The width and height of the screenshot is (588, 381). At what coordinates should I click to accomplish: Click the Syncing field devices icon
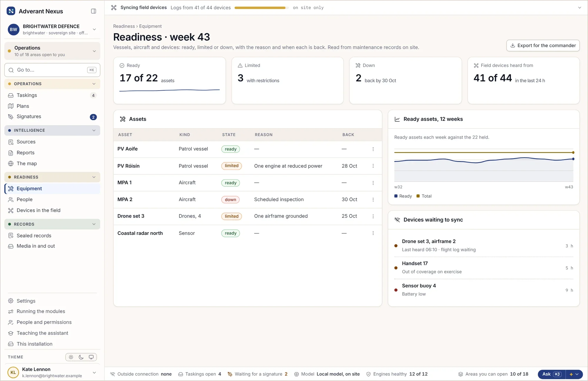click(x=114, y=8)
